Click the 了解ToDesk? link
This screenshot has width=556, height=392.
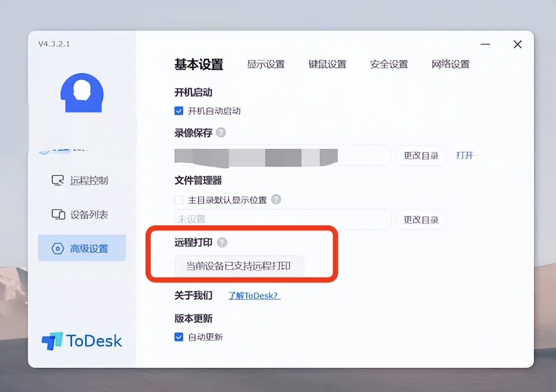[253, 295]
